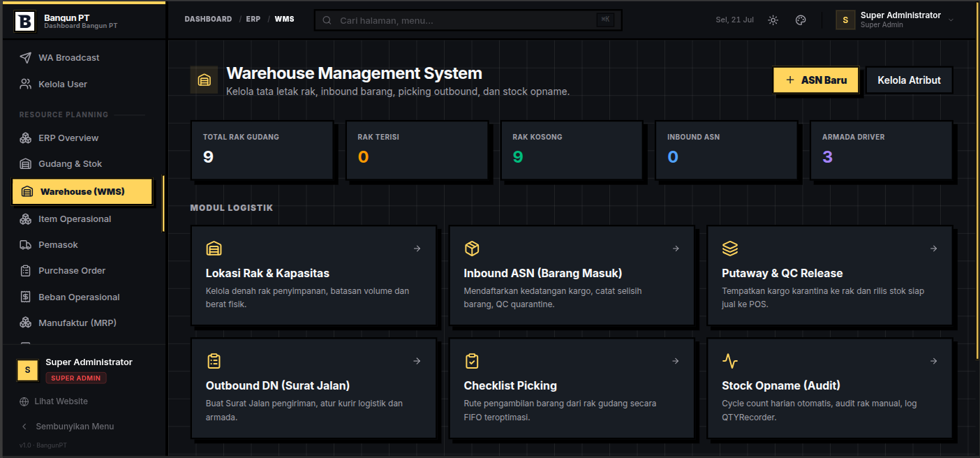
Task: Toggle light mode with the sun icon
Action: 773,20
